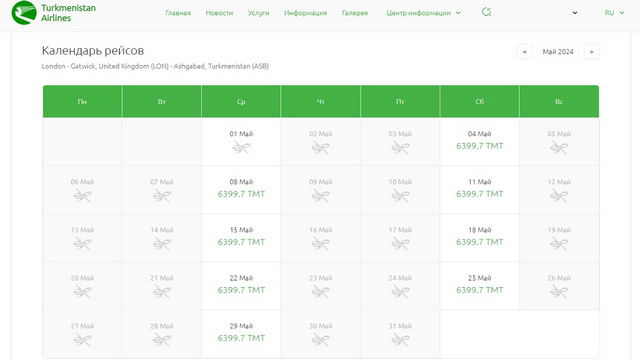Viewport: 640px width, 360px height.
Task: Open the RU language dropdown
Action: (614, 13)
